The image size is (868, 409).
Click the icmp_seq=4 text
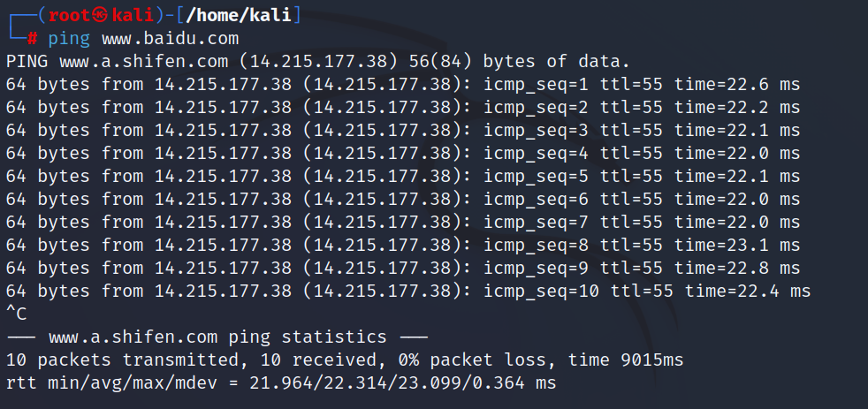(x=536, y=153)
